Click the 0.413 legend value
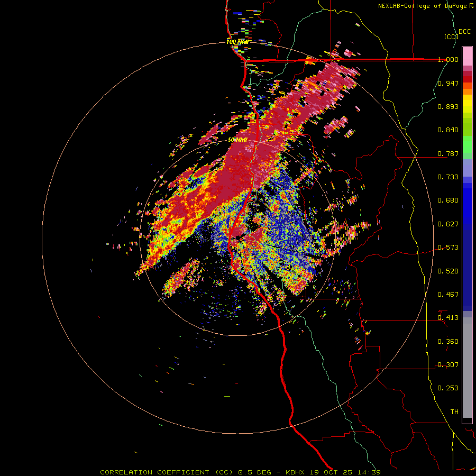Screen dimensions: 476x476 coord(448,318)
